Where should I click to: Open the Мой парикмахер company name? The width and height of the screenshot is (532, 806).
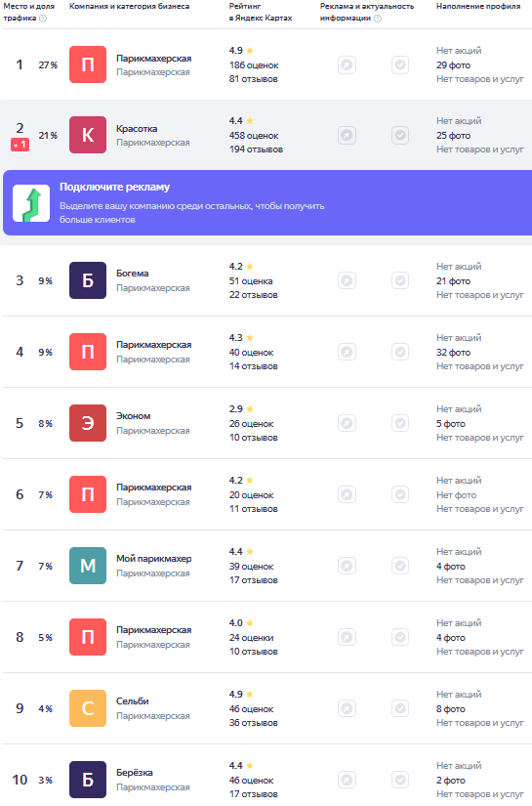click(x=154, y=559)
